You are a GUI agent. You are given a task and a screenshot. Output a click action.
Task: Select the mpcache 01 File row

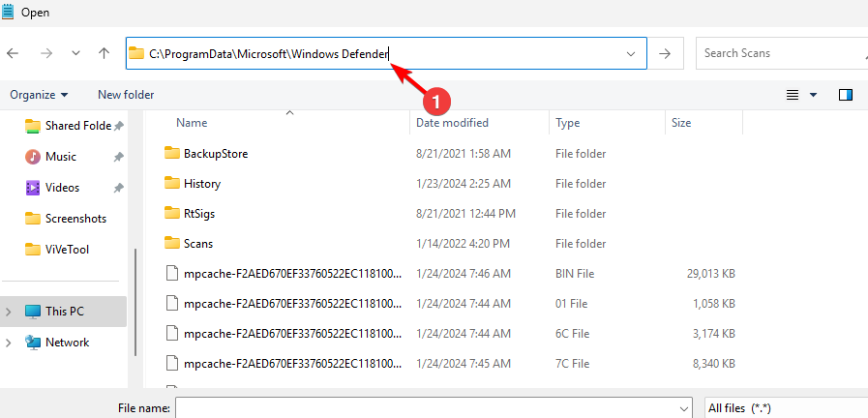[453, 304]
